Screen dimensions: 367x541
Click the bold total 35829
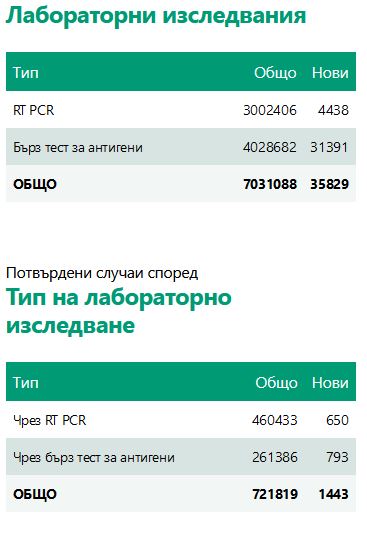pyautogui.click(x=329, y=184)
